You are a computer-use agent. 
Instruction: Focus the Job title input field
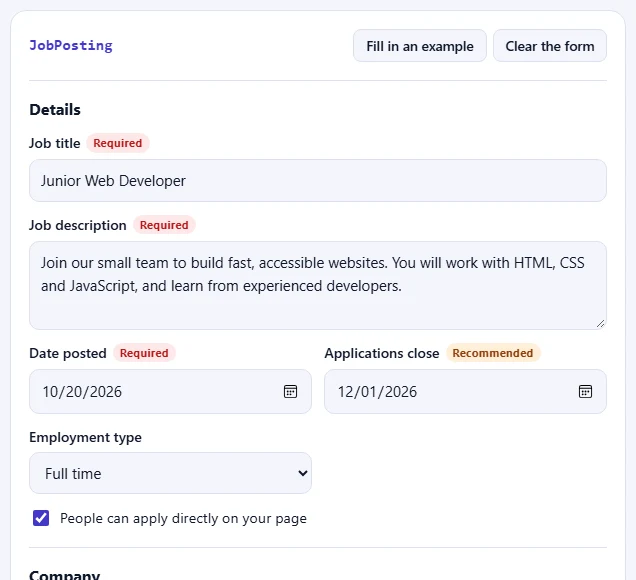318,180
